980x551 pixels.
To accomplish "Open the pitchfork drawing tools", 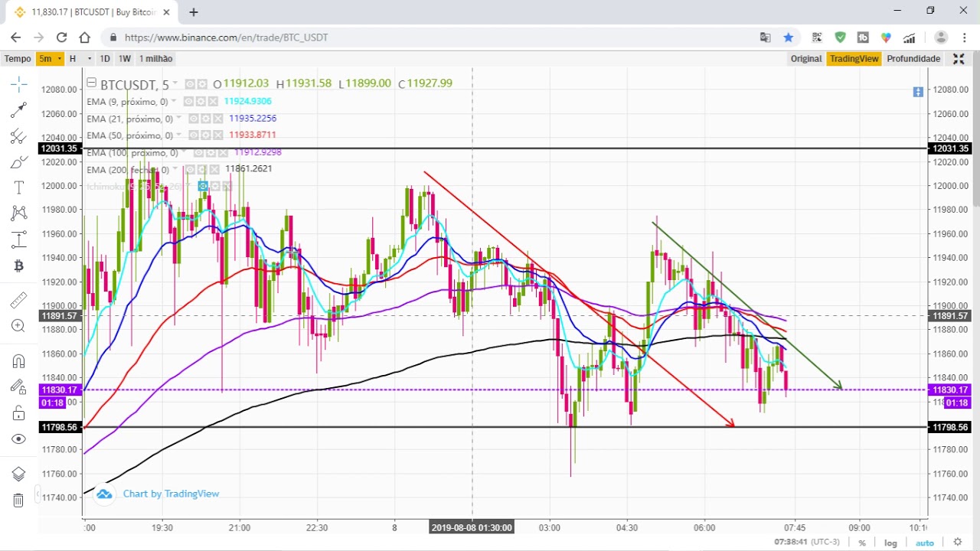I will tap(19, 136).
